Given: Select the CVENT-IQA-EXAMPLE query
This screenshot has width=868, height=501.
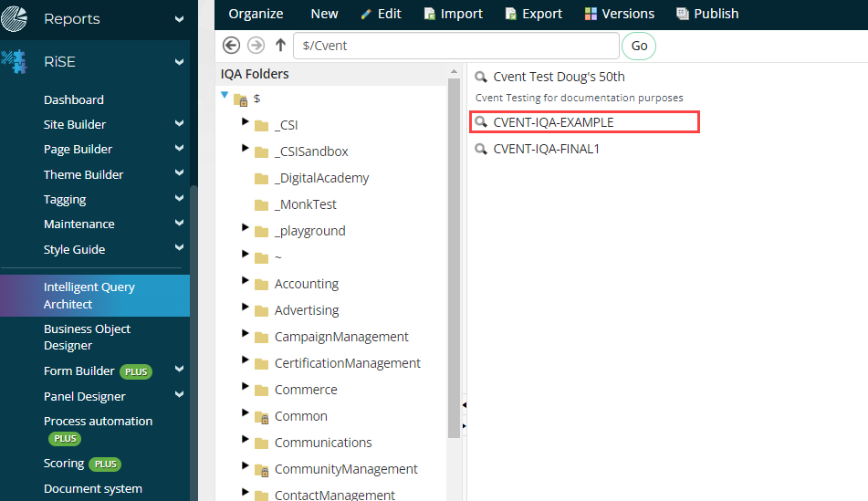Looking at the screenshot, I should tap(553, 122).
